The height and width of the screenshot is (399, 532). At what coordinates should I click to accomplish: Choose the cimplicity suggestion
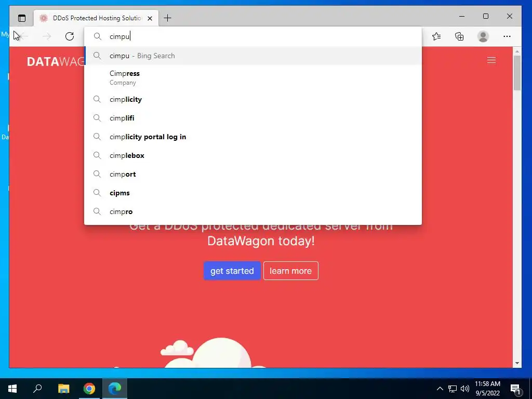(253, 99)
